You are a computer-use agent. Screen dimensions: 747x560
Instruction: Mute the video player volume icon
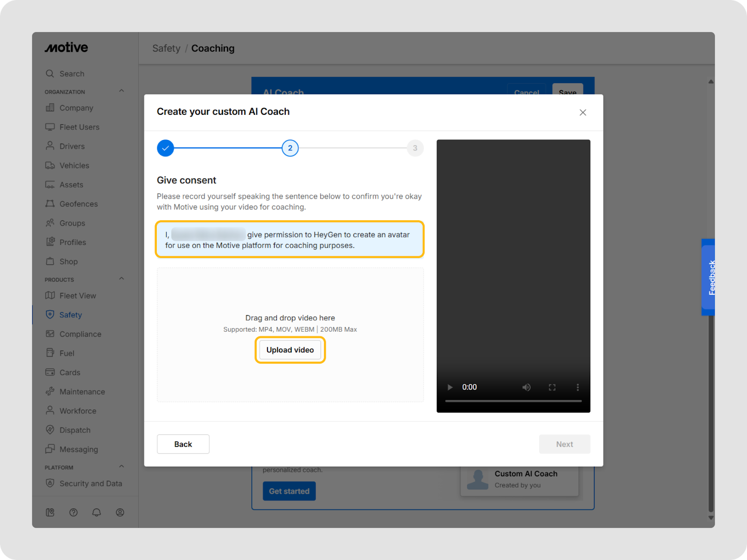[526, 387]
